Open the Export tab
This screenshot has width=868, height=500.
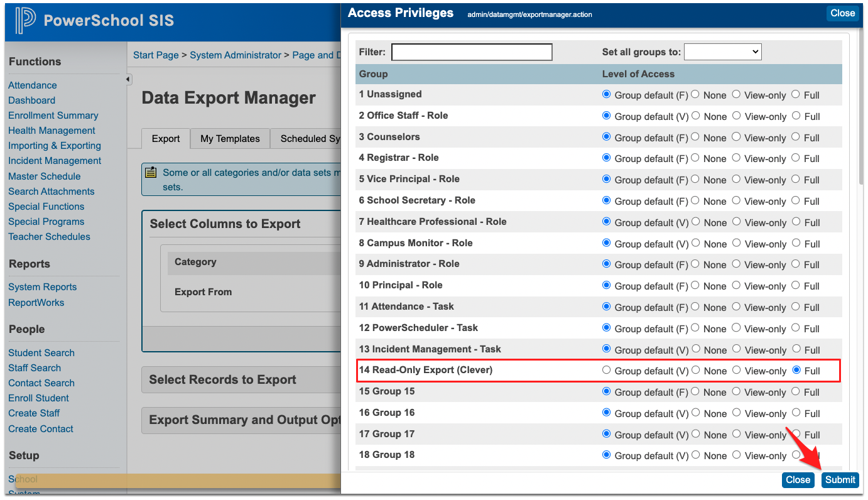pyautogui.click(x=166, y=139)
